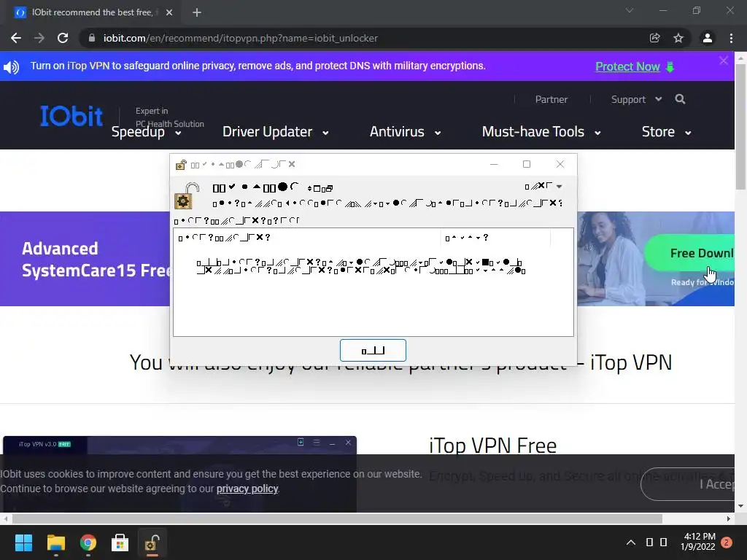The width and height of the screenshot is (747, 560).
Task: Click the IObit logo
Action: point(71,116)
